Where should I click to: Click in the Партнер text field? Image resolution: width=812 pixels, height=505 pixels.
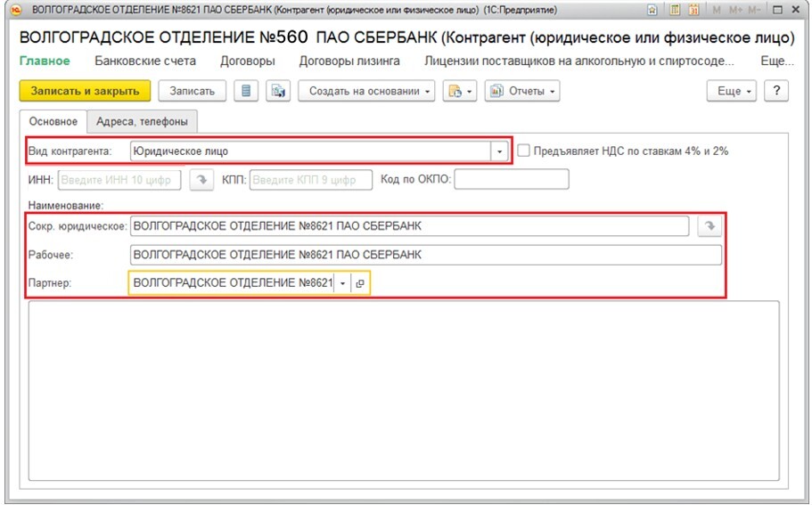[233, 283]
